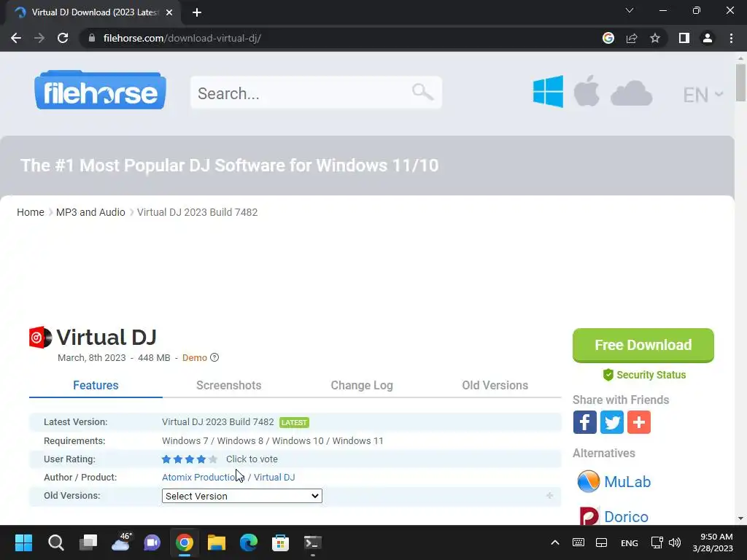Viewport: 747px width, 560px height.
Task: Rate with the fifth star
Action: point(213,459)
